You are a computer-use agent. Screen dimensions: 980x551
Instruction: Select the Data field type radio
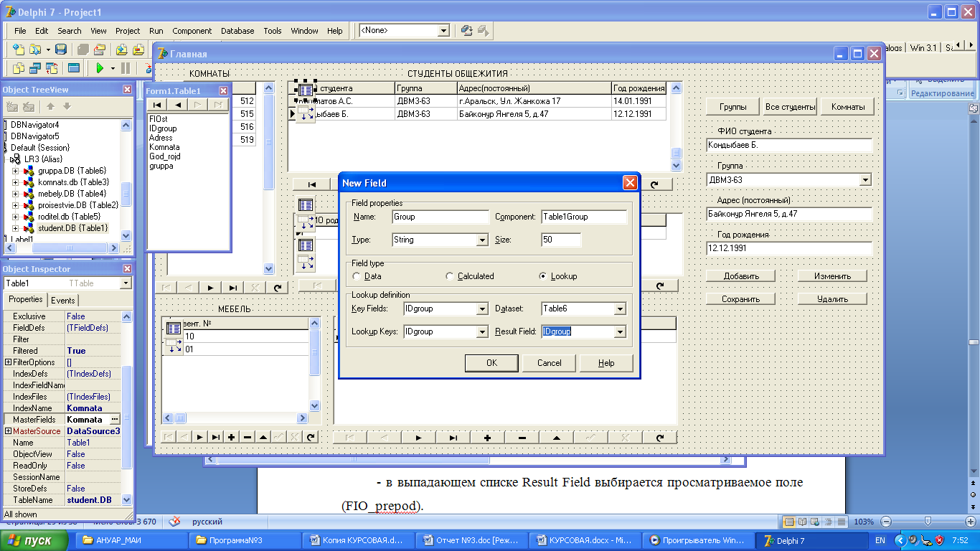357,276
